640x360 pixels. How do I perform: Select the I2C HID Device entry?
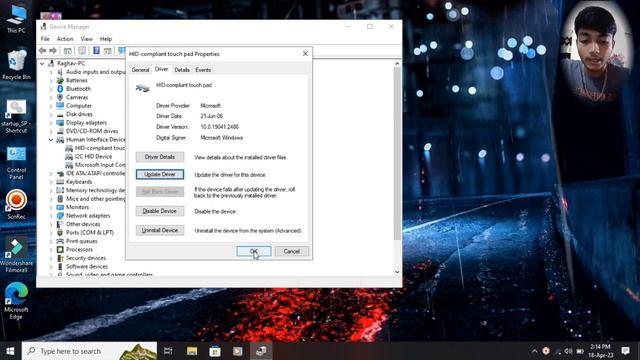coord(93,156)
